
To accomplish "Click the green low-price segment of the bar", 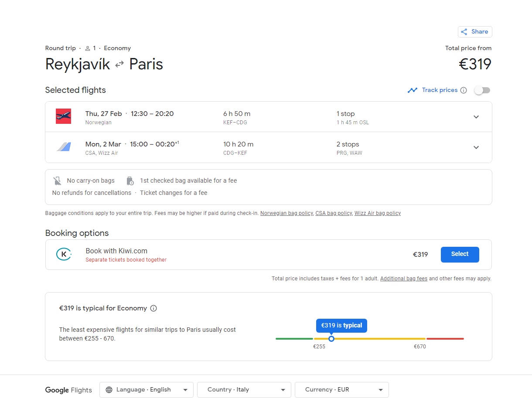I will 294,339.
